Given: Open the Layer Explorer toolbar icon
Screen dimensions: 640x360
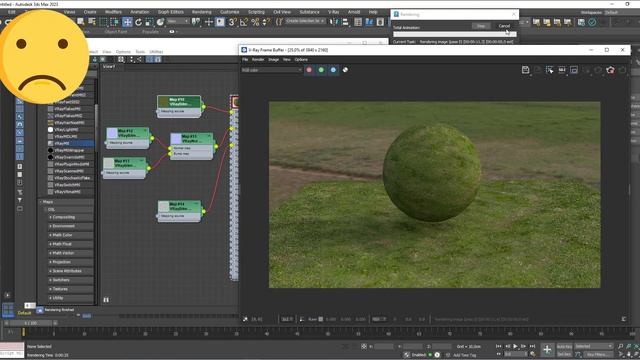Looking at the screenshot, I should 369,22.
